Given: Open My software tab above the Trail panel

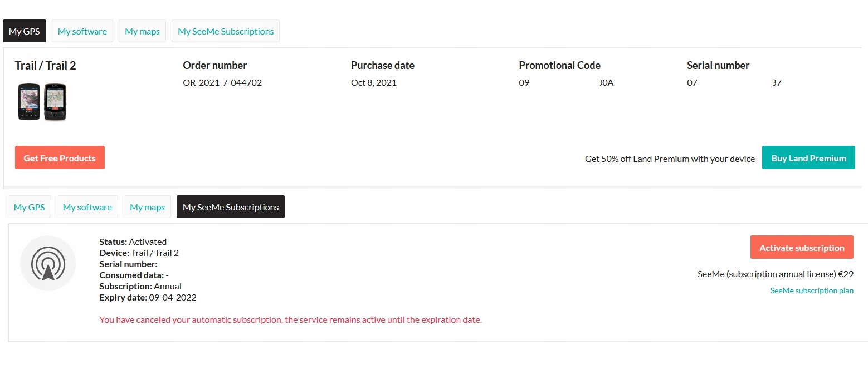Looking at the screenshot, I should 82,31.
